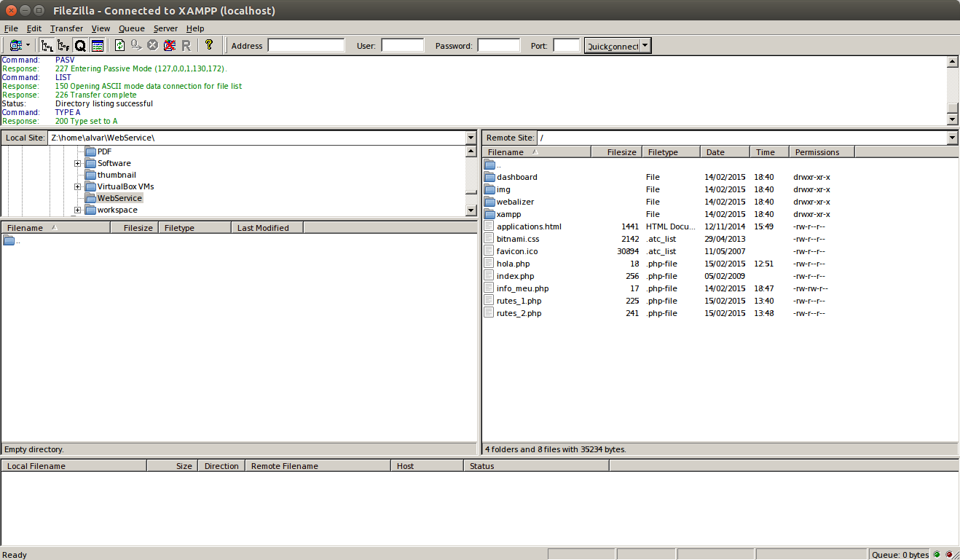The image size is (960, 560).
Task: Open the Quickconnect history dropdown arrow
Action: [645, 46]
